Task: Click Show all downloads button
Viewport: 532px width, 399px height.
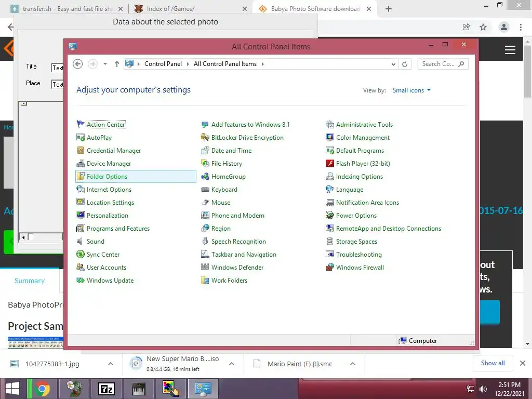Action: point(493,363)
